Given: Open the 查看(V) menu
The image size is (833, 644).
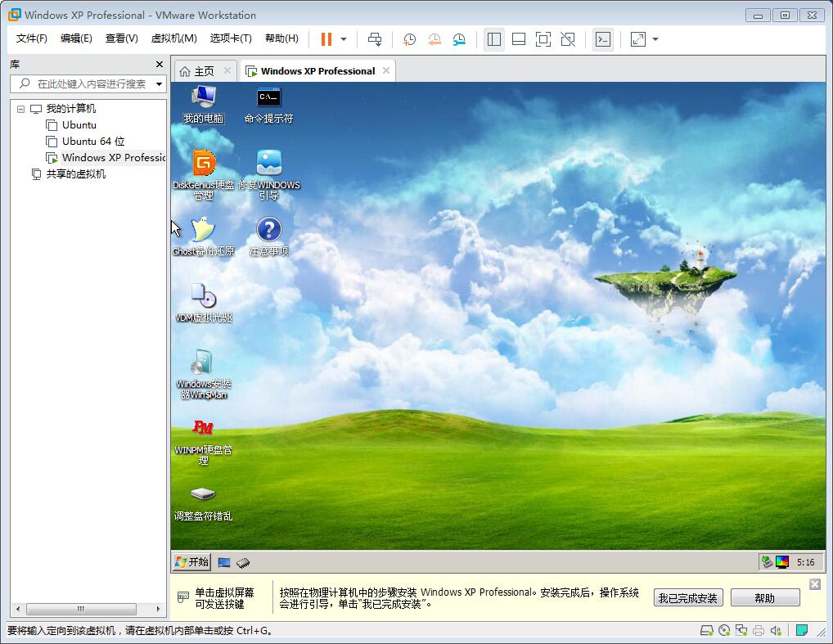Looking at the screenshot, I should (x=121, y=38).
